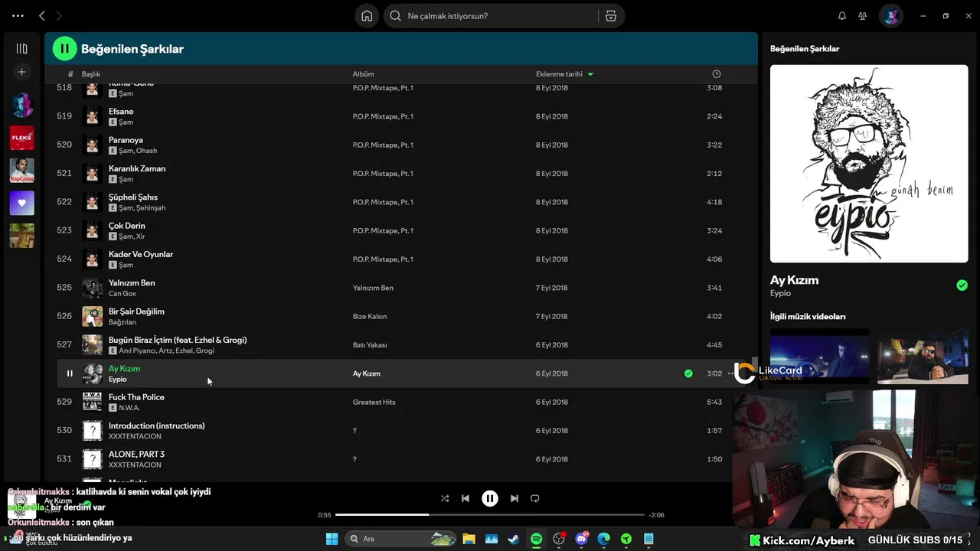The image size is (980, 551).
Task: Select song Fuck Tha Police
Action: [x=136, y=397]
